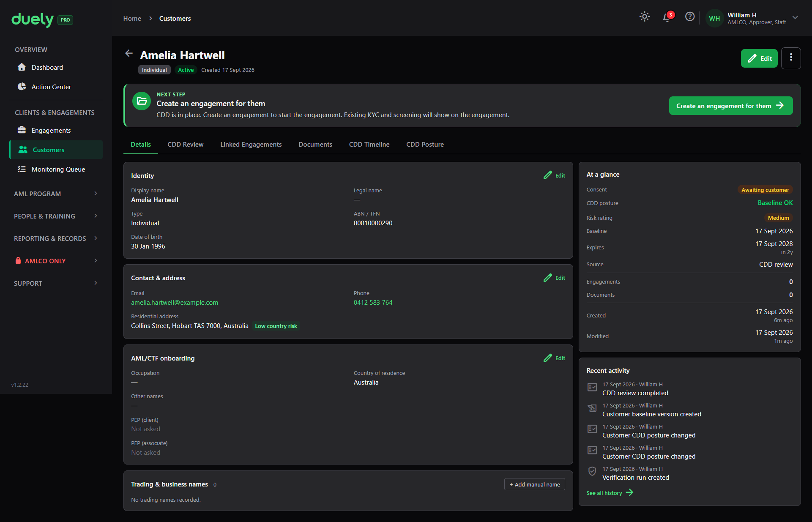Click the See all history arrow icon
Screen dimensions: 812x522
629,493
